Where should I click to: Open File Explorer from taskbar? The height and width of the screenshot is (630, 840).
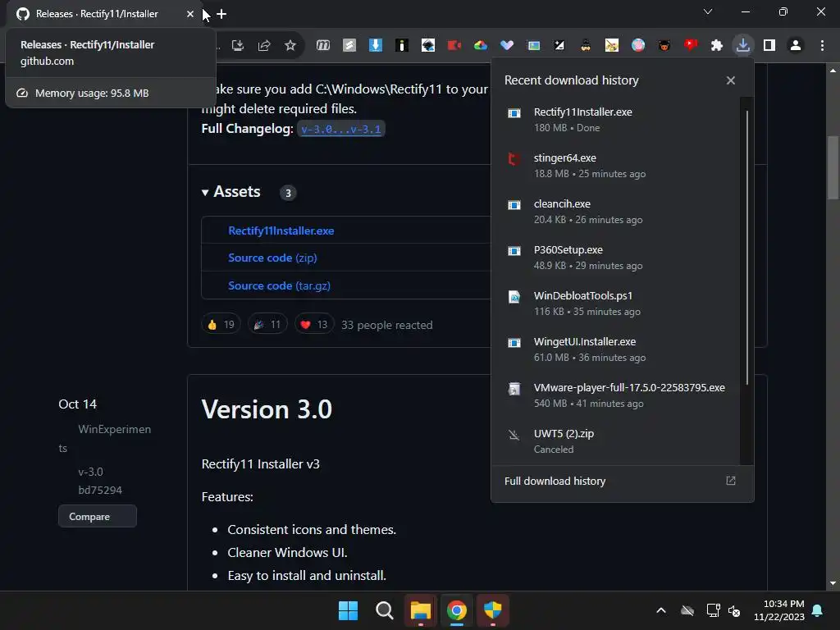click(x=421, y=610)
